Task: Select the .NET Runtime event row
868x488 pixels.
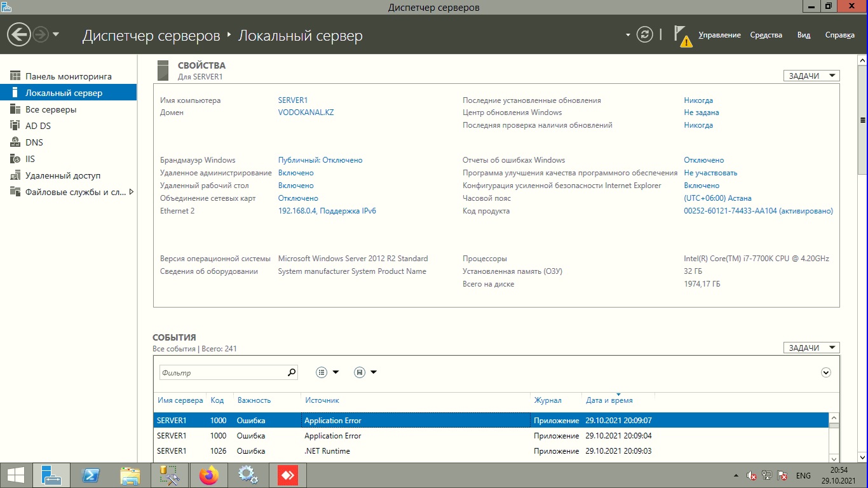Action: (x=491, y=451)
